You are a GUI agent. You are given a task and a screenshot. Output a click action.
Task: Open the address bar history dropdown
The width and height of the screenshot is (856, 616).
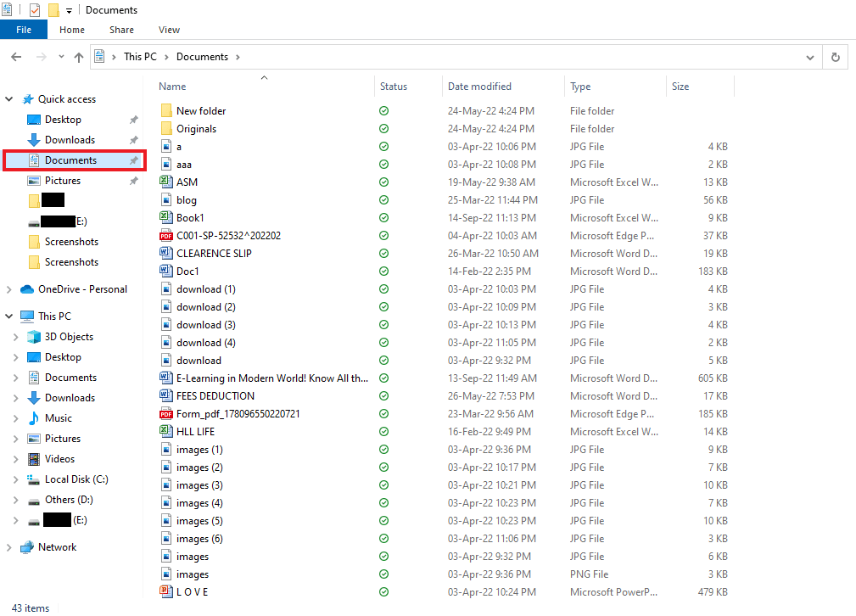click(x=810, y=57)
